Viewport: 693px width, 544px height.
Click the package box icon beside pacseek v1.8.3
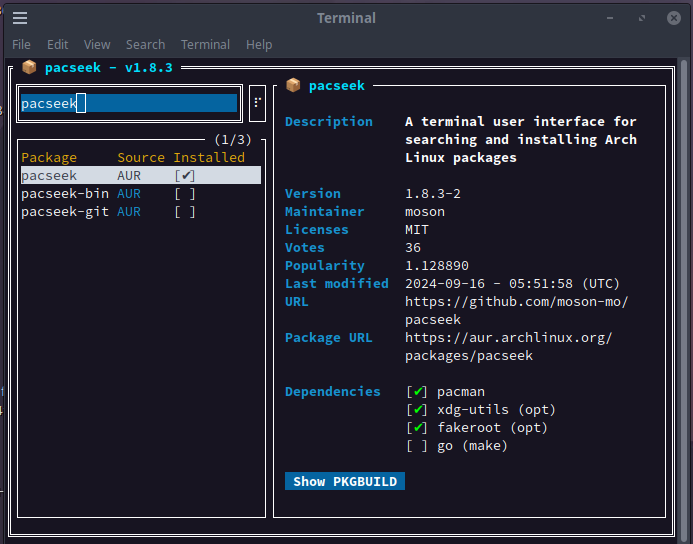pyautogui.click(x=29, y=68)
